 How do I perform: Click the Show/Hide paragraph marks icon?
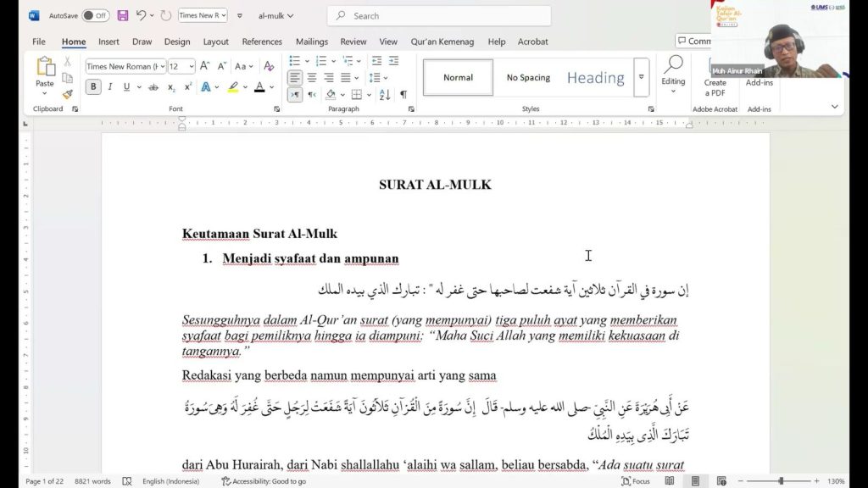[404, 93]
